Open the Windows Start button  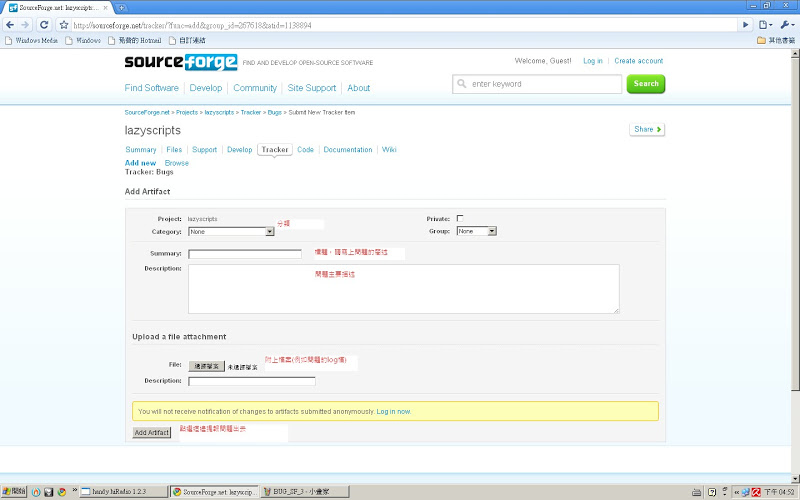14,491
